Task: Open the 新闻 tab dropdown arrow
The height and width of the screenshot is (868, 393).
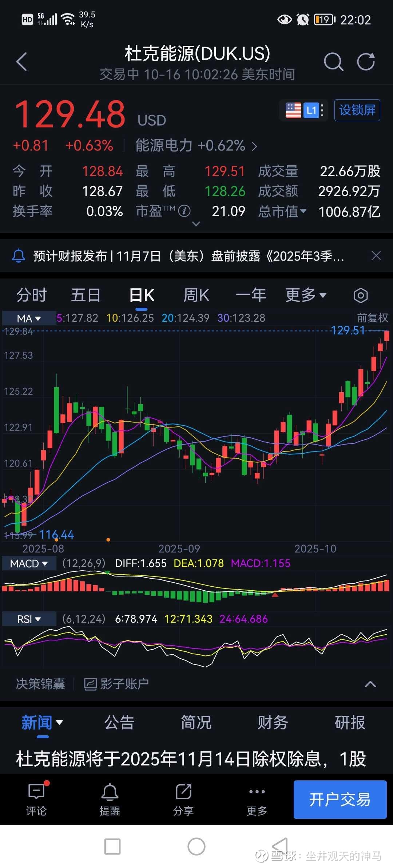Action: click(x=60, y=722)
